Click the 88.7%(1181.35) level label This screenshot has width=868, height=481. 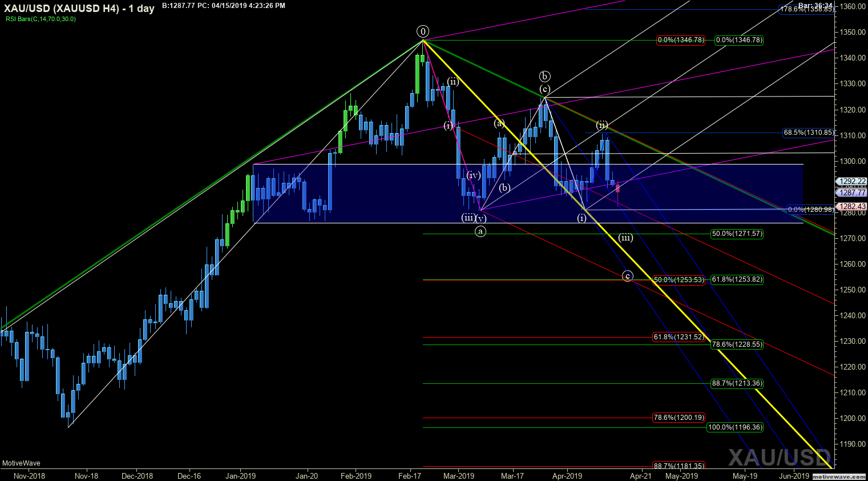679,466
